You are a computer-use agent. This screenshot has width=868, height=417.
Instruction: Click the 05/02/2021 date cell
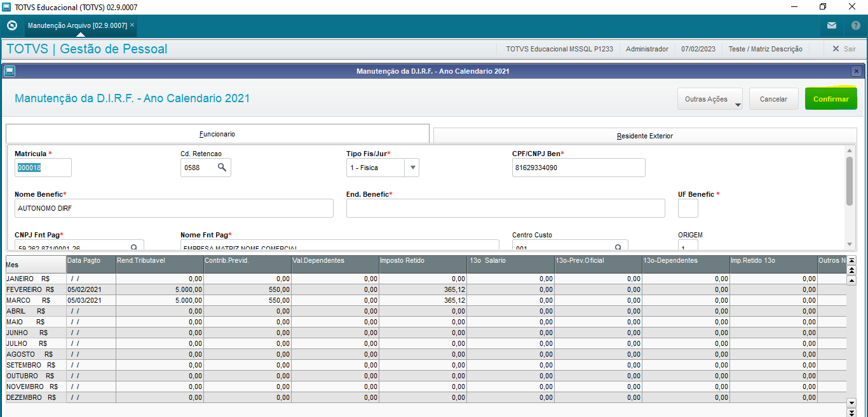(91, 289)
